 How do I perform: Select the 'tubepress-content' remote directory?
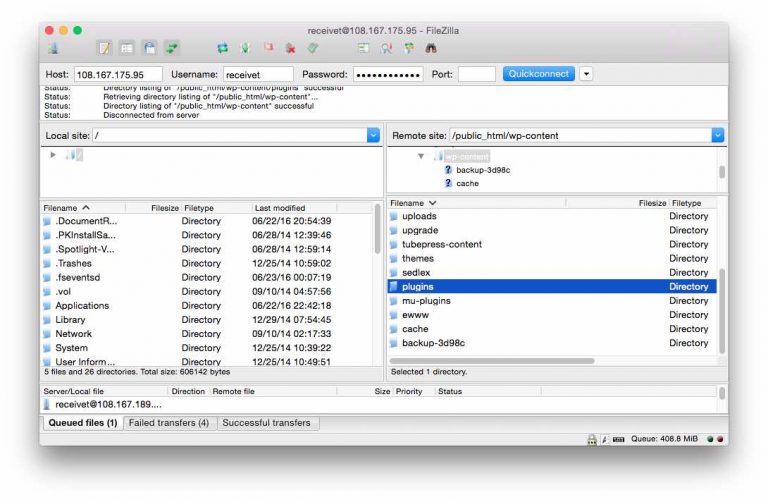(552, 244)
